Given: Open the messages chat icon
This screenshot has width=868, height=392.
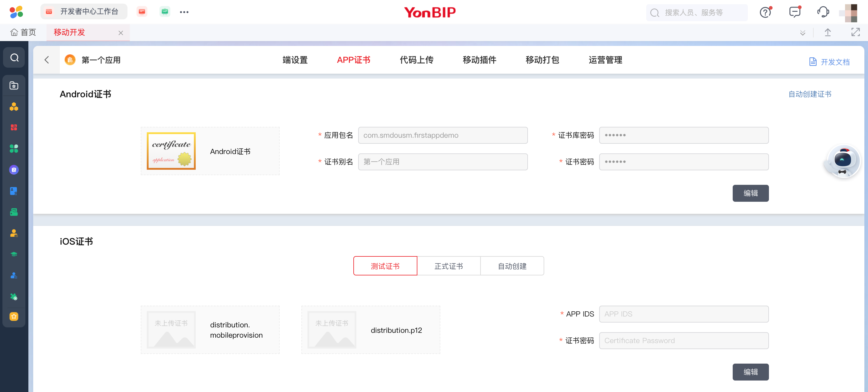Looking at the screenshot, I should click(794, 12).
